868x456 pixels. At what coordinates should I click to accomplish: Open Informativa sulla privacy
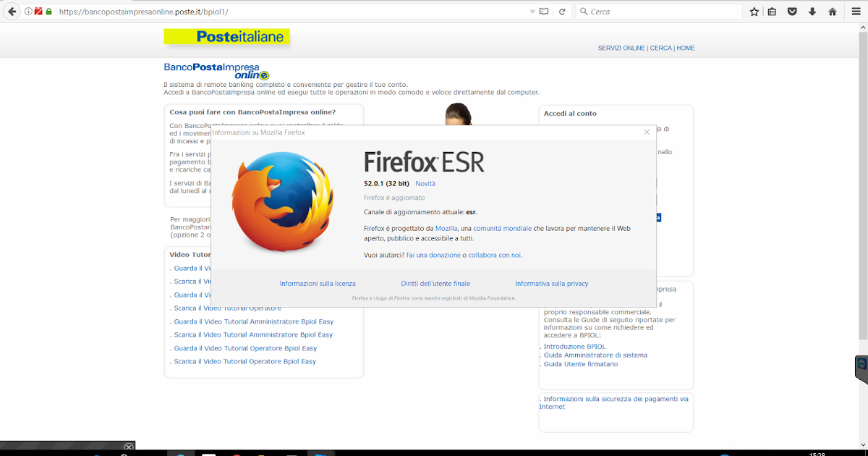[552, 284]
